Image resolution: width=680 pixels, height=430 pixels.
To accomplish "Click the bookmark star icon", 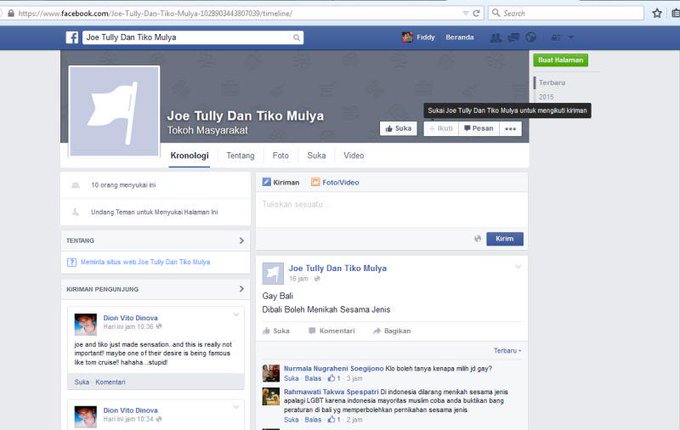I will click(657, 13).
